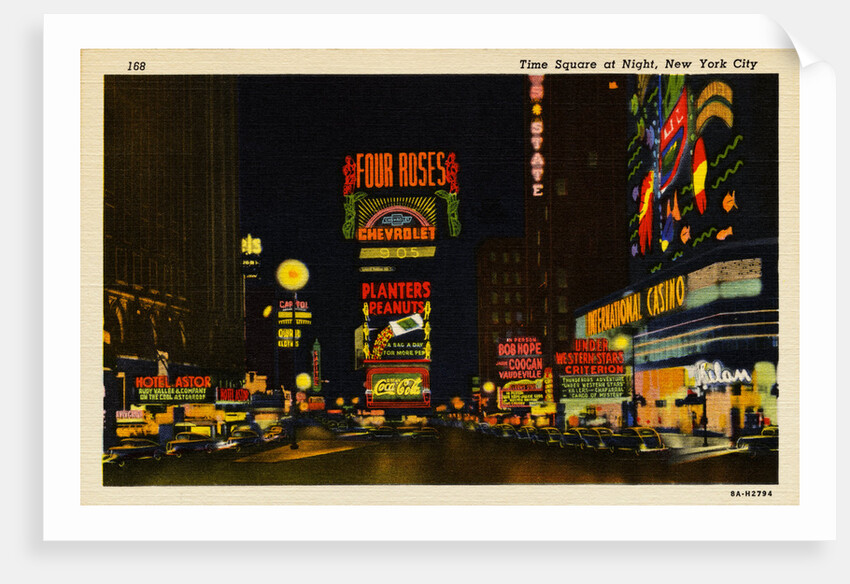Click the Bob Hope marquee text
The image size is (850, 584).
[x=520, y=349]
